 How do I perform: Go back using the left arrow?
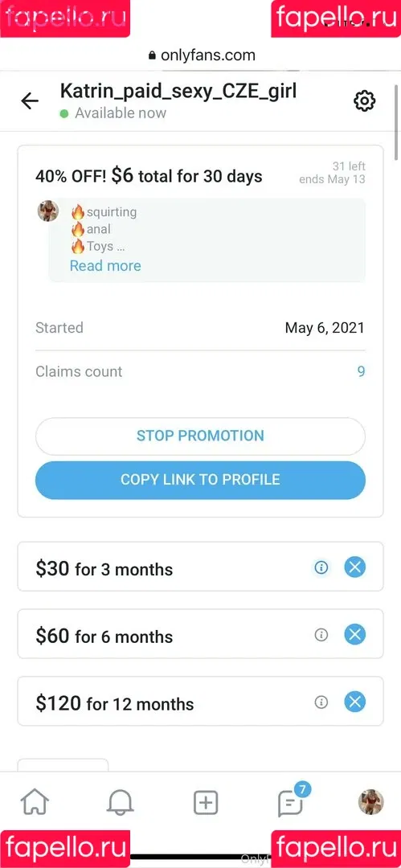coord(30,100)
